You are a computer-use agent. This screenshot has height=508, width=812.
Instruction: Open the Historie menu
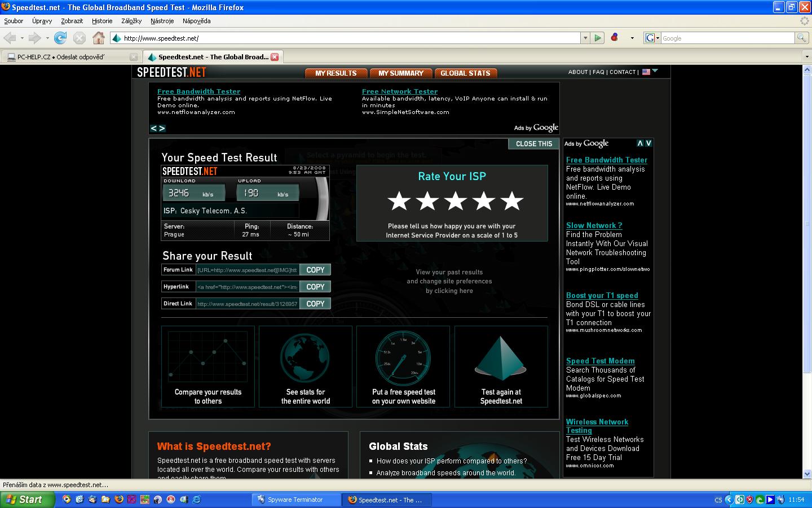(102, 21)
